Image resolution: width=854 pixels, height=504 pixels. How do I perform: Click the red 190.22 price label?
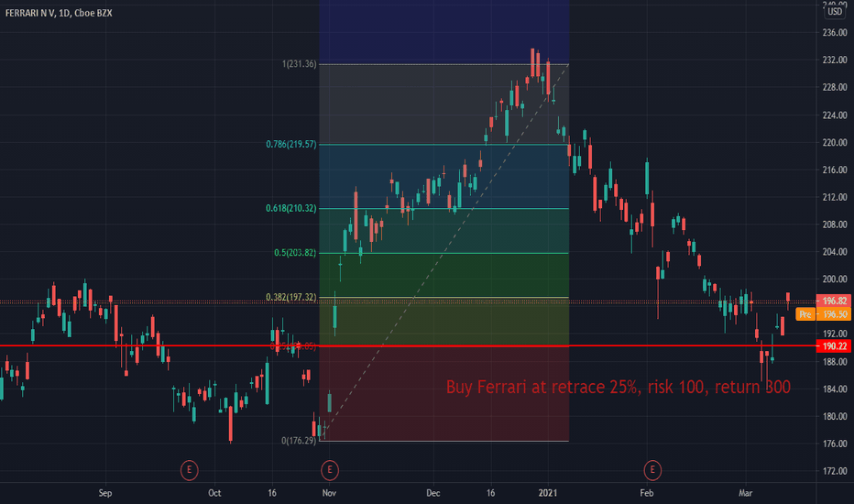pos(834,346)
